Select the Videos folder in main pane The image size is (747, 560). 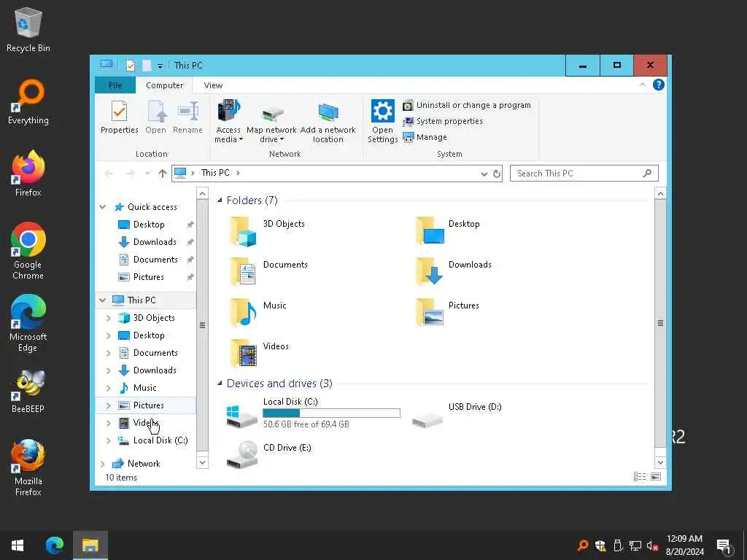click(259, 353)
